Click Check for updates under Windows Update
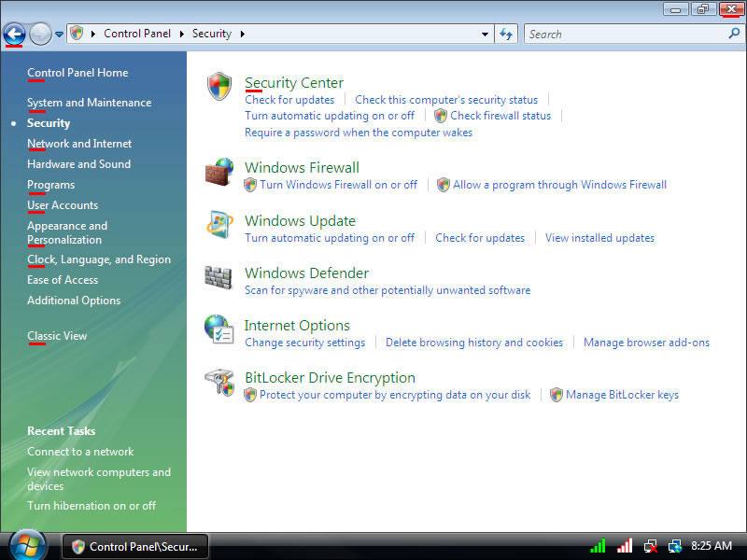Viewport: 747px width, 560px height. tap(480, 238)
